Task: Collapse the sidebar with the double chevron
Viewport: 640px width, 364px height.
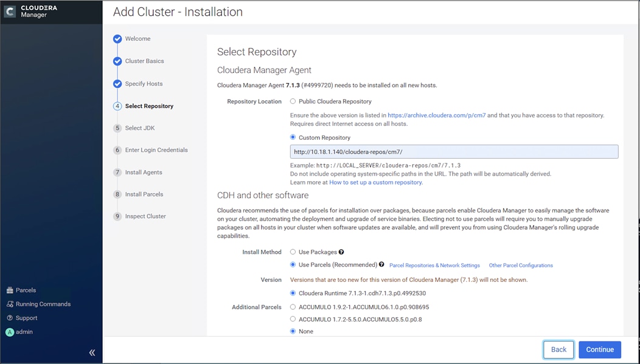Action: (x=92, y=352)
